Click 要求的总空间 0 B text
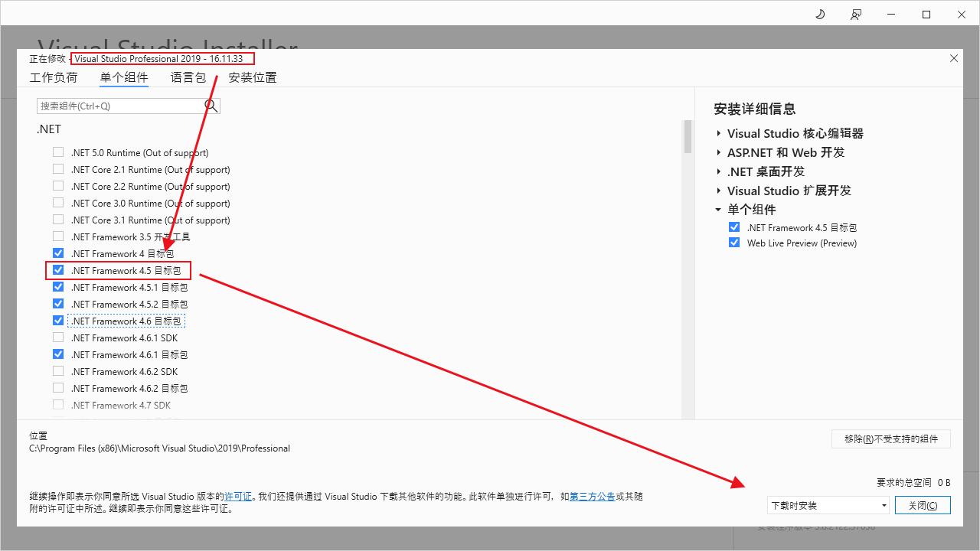 (x=913, y=482)
